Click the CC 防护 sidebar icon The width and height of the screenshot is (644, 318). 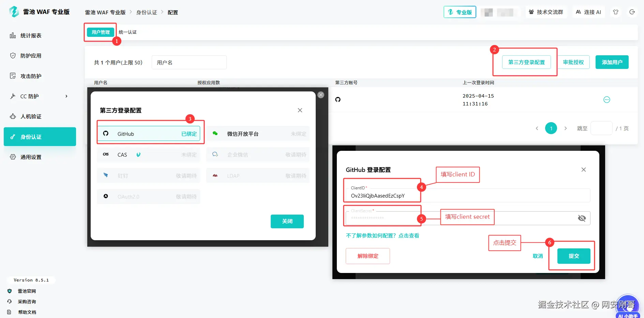point(13,96)
